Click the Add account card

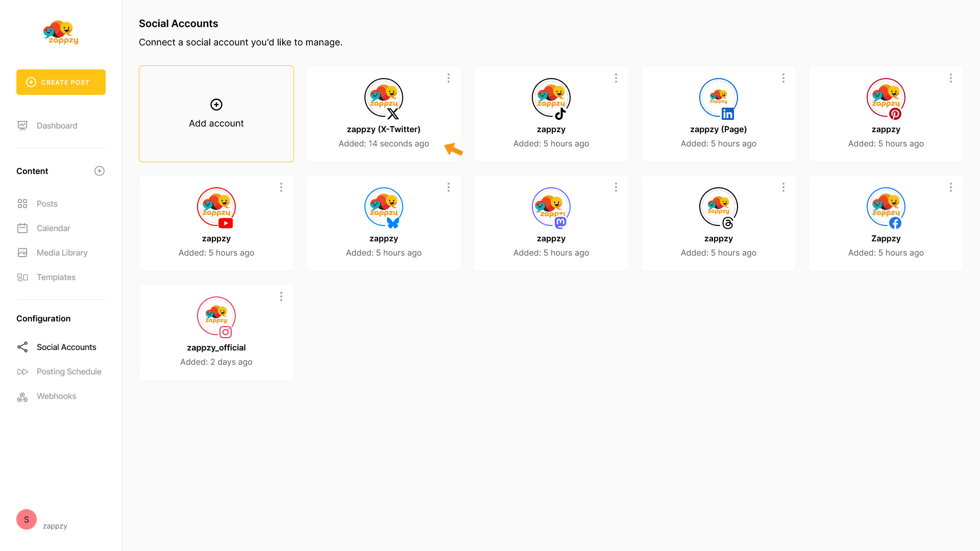(216, 114)
